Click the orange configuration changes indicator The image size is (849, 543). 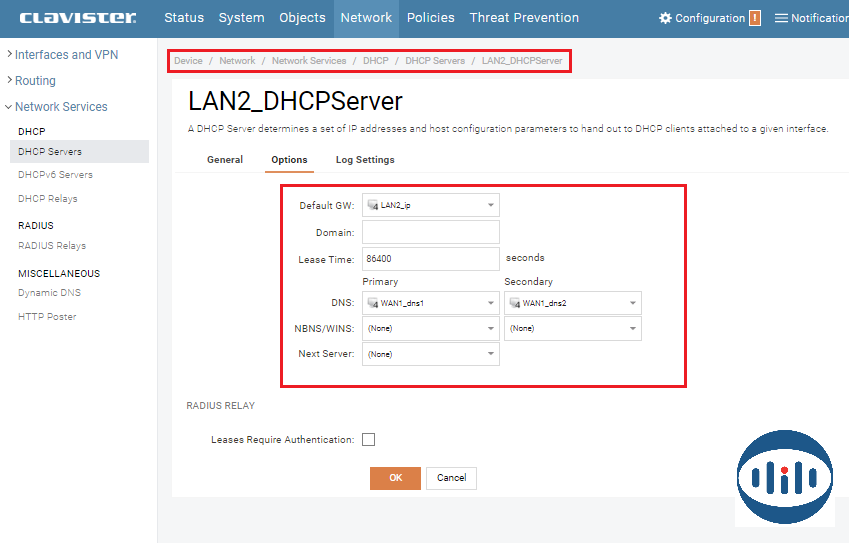click(755, 18)
